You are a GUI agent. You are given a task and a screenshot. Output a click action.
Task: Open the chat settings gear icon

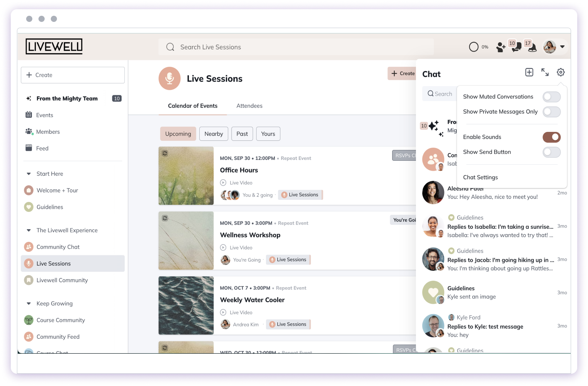point(561,72)
